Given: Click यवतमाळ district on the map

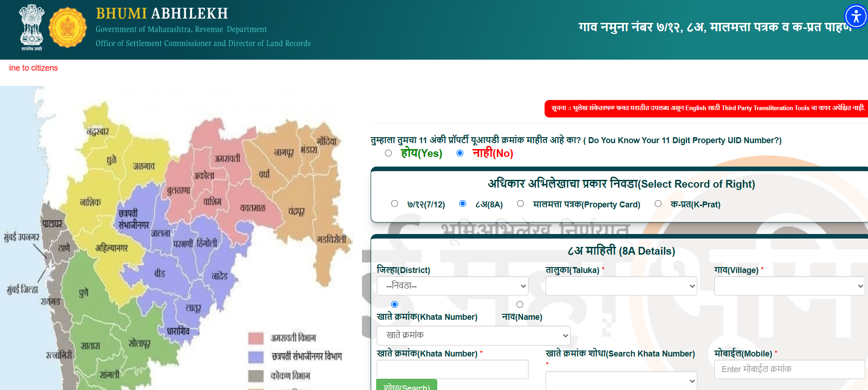Looking at the screenshot, I should coord(253,208).
